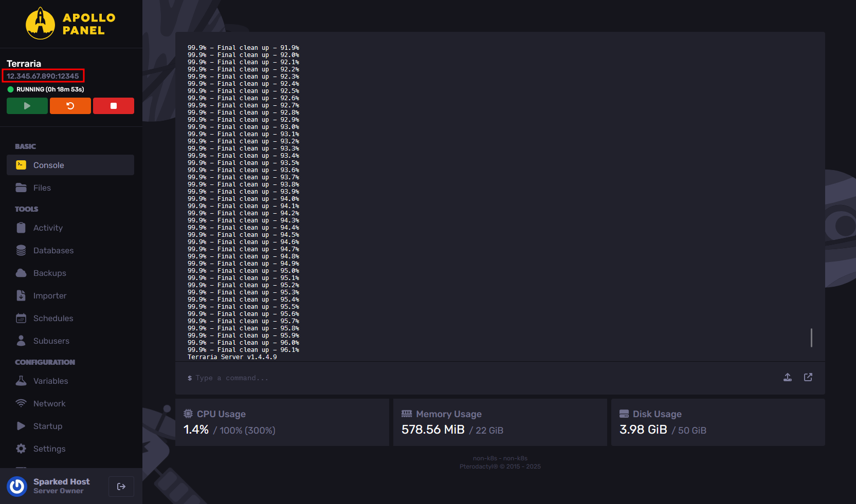Click the Disk Usage 3.98 GiB value
The image size is (856, 504).
click(x=643, y=430)
